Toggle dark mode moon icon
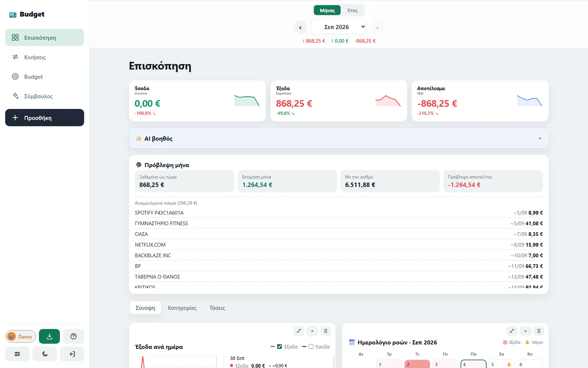The image size is (588, 368). tap(45, 354)
